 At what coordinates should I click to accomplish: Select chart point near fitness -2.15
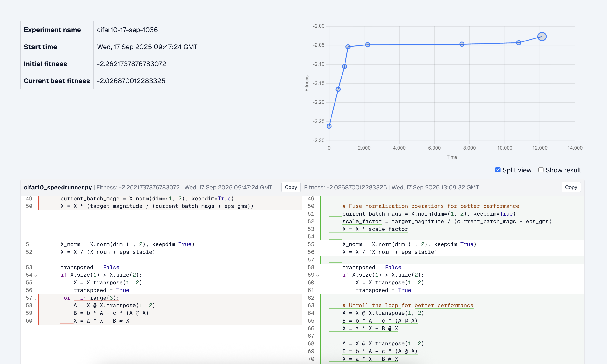pyautogui.click(x=338, y=89)
